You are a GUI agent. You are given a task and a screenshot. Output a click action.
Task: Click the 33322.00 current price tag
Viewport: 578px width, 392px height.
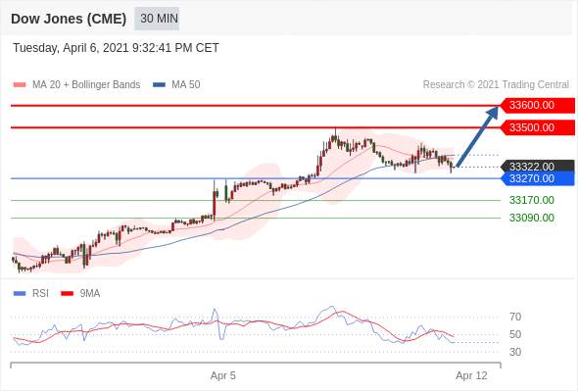(538, 167)
